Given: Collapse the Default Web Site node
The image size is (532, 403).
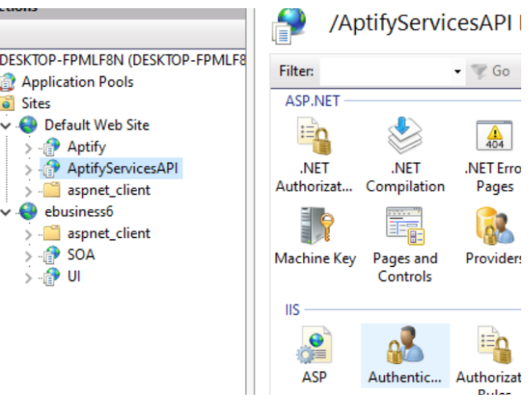Looking at the screenshot, I should pos(6,126).
